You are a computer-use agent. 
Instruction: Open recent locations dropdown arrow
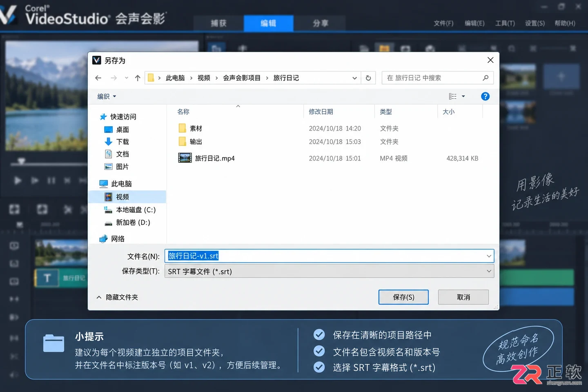[127, 78]
